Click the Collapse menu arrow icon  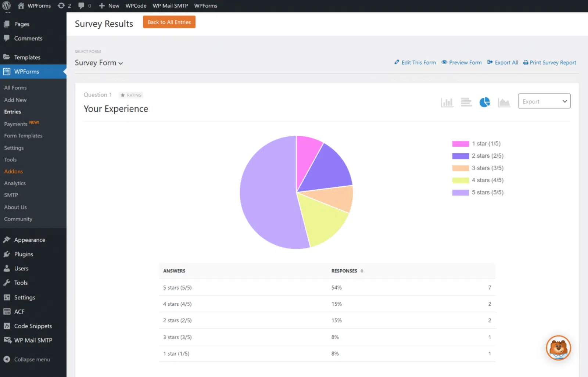pyautogui.click(x=7, y=359)
